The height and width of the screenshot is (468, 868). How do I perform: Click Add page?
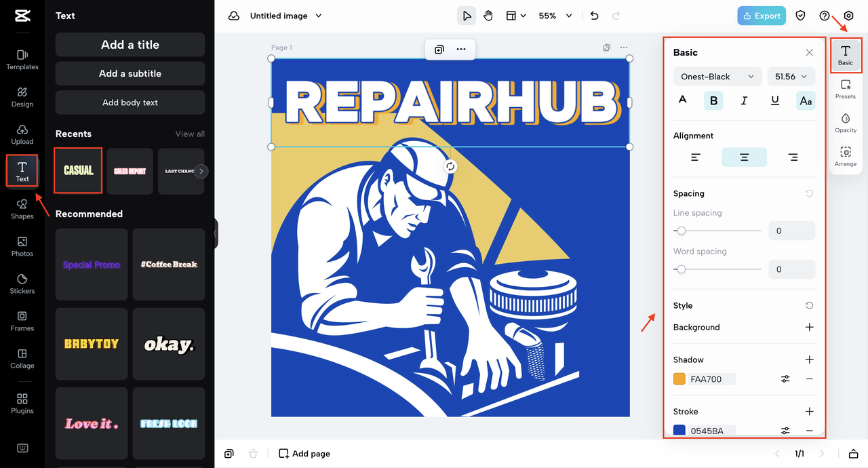pyautogui.click(x=304, y=454)
